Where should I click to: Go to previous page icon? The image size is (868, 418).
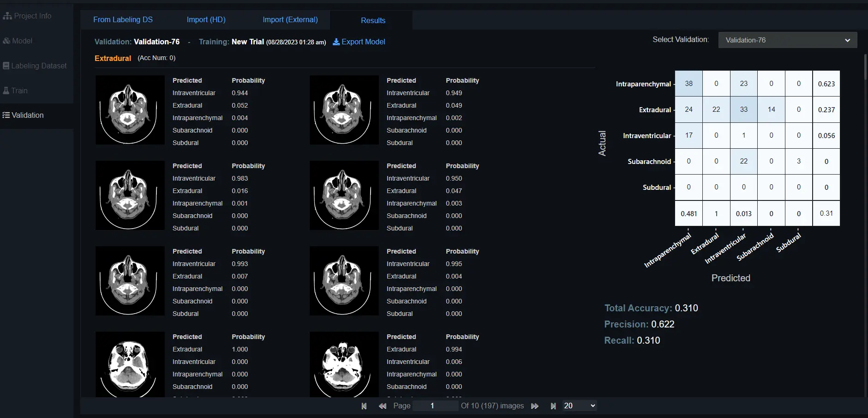tap(383, 406)
